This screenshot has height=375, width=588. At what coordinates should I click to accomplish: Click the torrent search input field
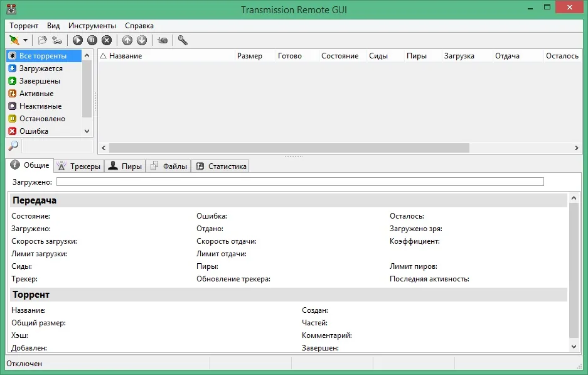click(57, 146)
